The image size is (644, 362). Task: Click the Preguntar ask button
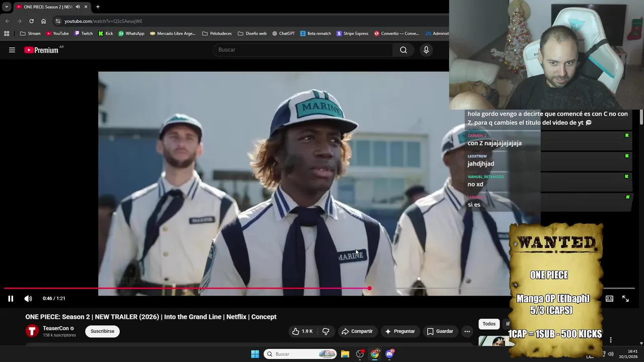[x=400, y=331]
